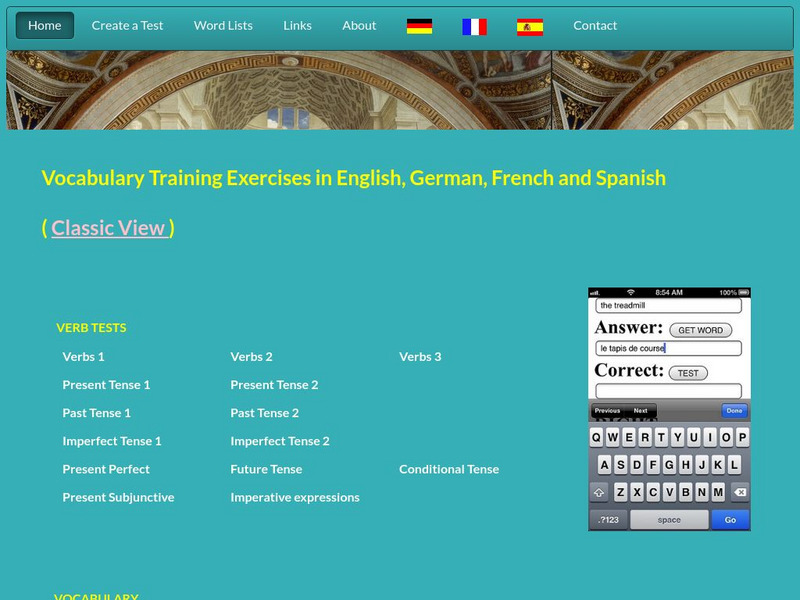This screenshot has width=800, height=600.
Task: Open Create a Test page
Action: [x=127, y=26]
